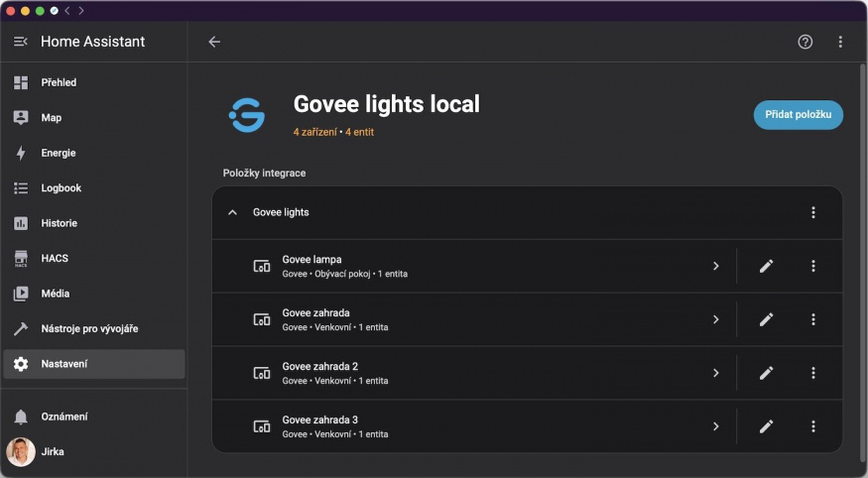Click the Govee lampa device name
Image resolution: width=868 pixels, height=478 pixels.
click(311, 260)
